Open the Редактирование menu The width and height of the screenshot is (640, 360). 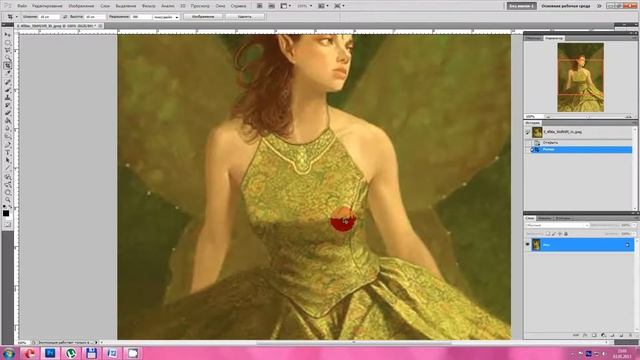47,6
